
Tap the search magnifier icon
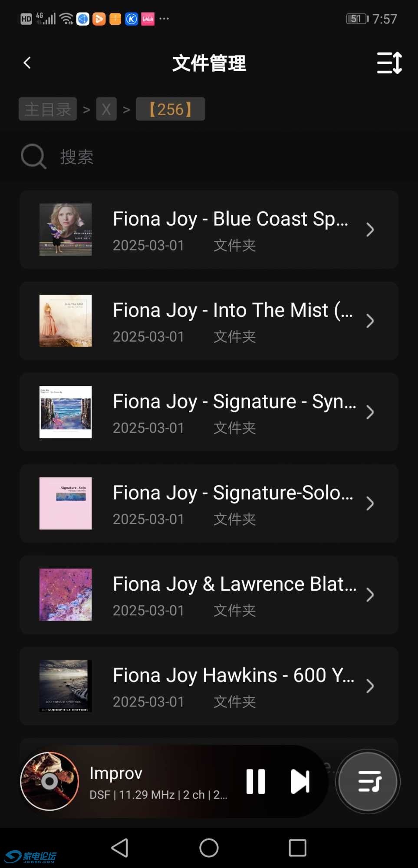tap(33, 156)
